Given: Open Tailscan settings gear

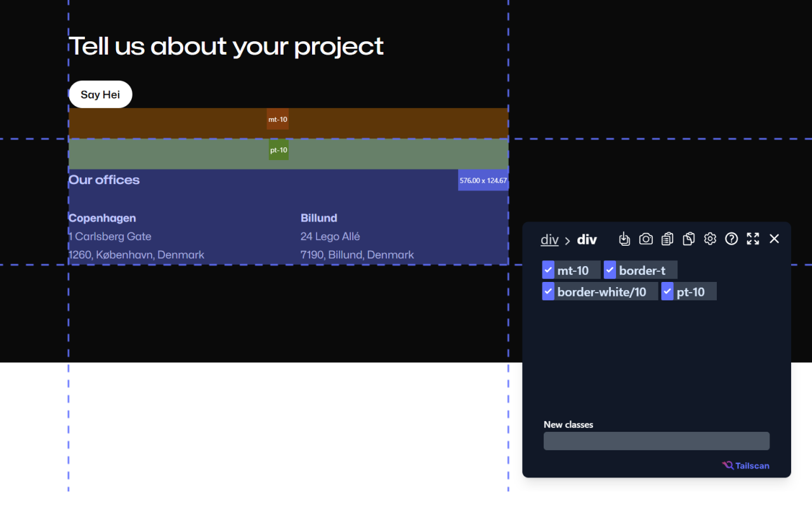Looking at the screenshot, I should [710, 239].
